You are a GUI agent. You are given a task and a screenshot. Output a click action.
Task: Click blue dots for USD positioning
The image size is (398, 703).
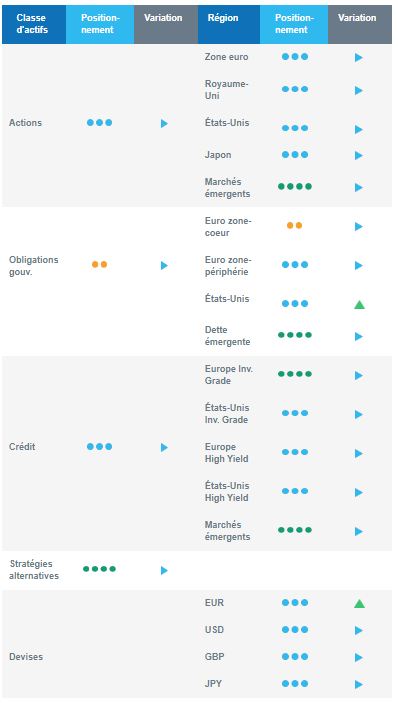click(x=295, y=630)
